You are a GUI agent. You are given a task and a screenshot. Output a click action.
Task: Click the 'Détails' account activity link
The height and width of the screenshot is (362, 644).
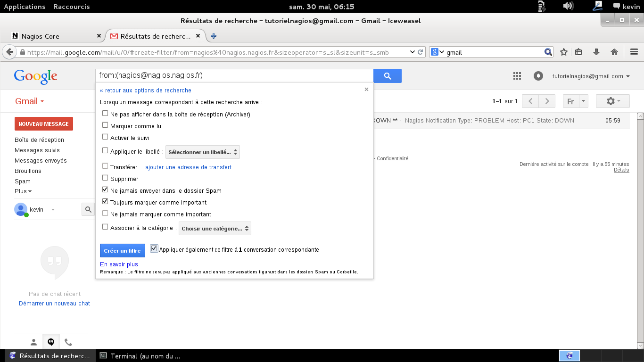click(x=621, y=170)
